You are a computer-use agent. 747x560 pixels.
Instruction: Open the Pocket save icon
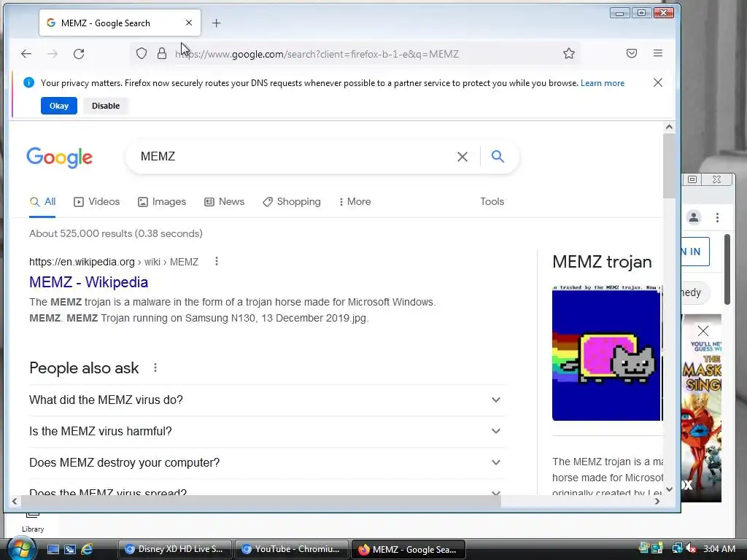(x=632, y=53)
